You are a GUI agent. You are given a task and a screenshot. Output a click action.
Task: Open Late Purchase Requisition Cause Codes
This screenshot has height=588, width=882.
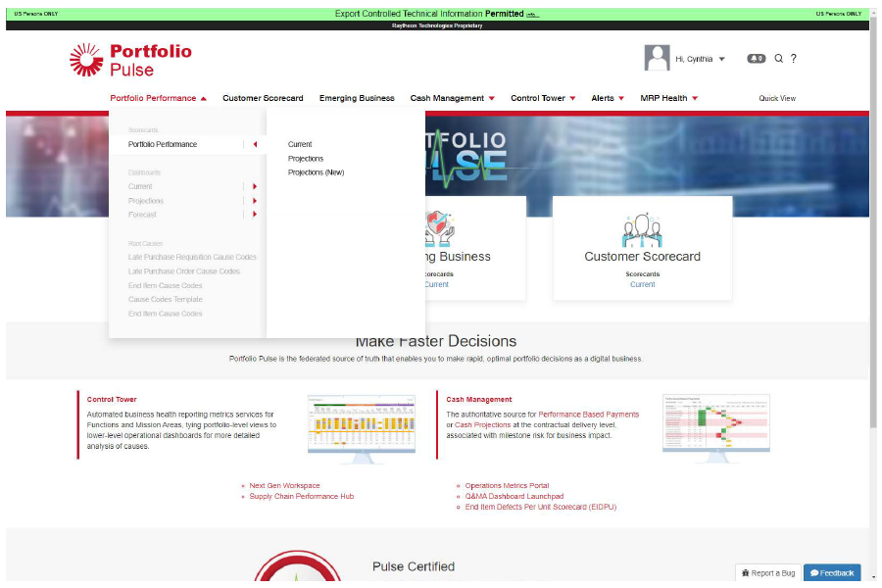click(x=192, y=257)
